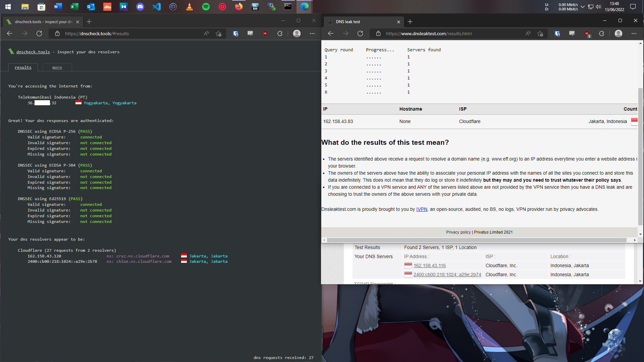The height and width of the screenshot is (362, 644).
Task: Open Word from the taskbar
Action: coord(58,7)
